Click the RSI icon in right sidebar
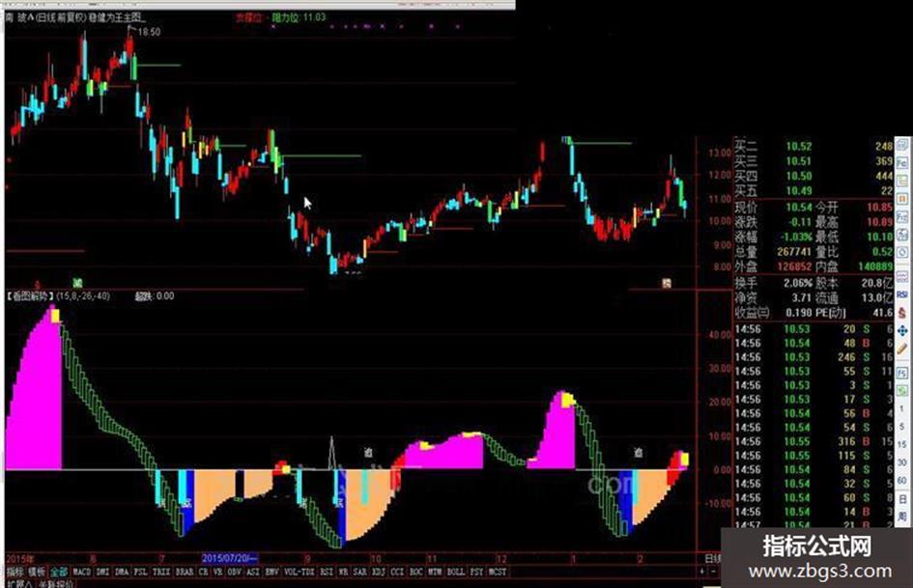Viewport: 913px width, 588px height. (x=902, y=294)
